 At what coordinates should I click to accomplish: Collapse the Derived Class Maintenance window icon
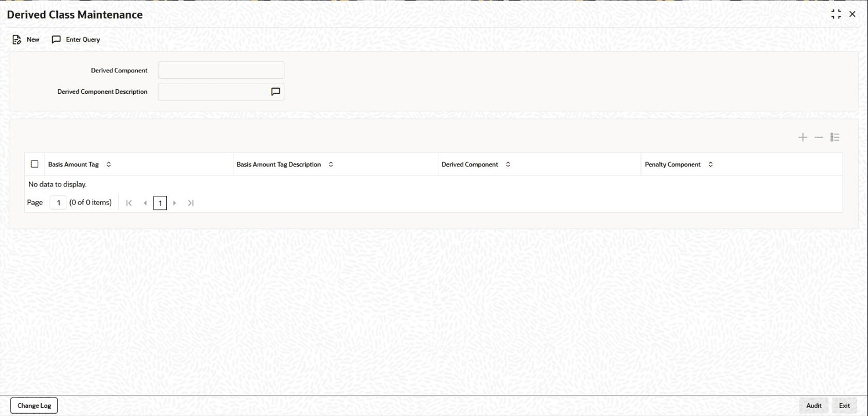pos(836,14)
